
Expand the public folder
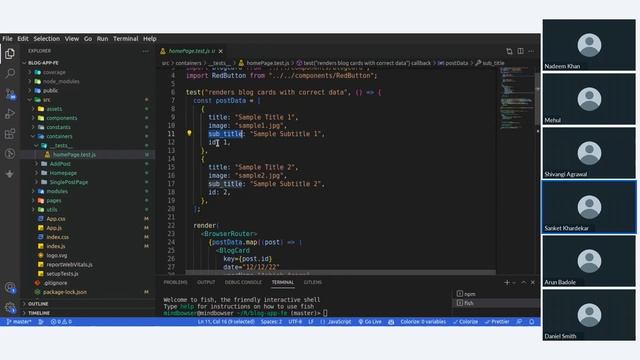pyautogui.click(x=50, y=91)
